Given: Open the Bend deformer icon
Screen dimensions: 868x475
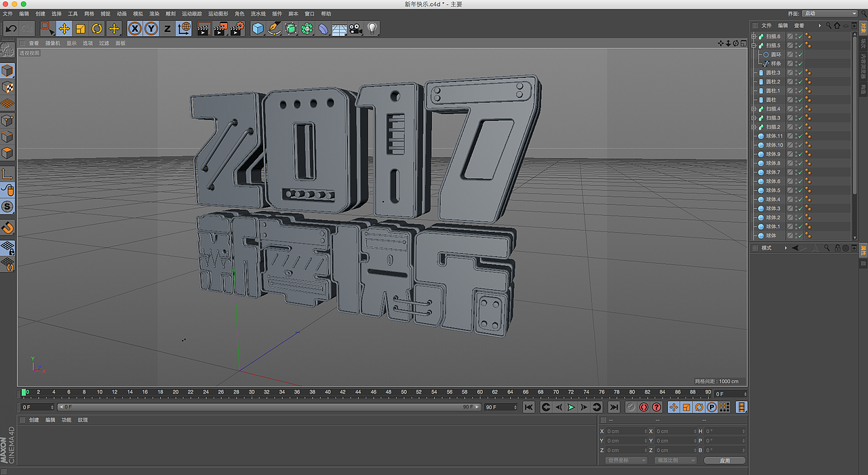Looking at the screenshot, I should [x=323, y=28].
